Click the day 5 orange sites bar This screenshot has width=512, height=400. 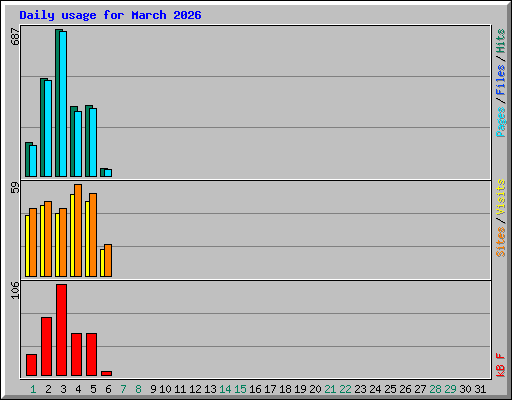93,235
